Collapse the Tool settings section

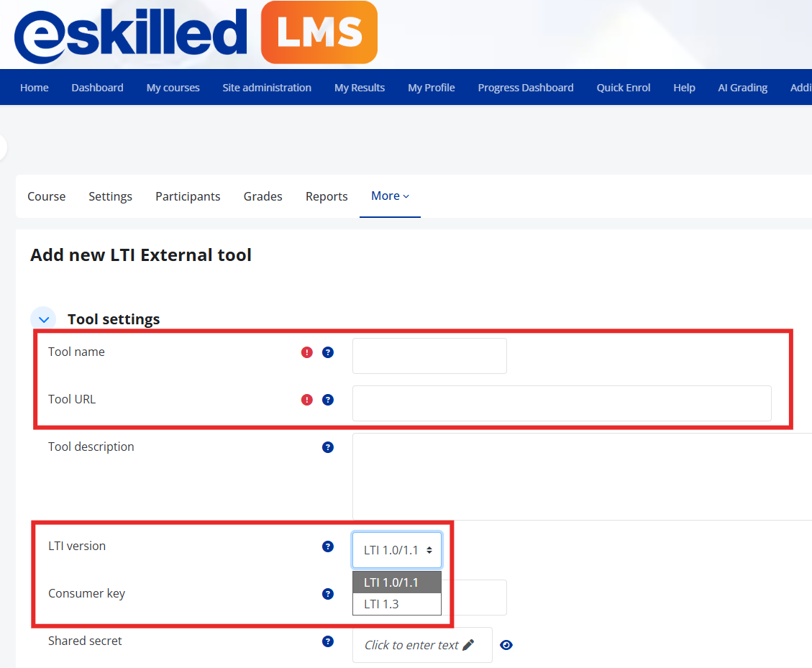tap(45, 319)
